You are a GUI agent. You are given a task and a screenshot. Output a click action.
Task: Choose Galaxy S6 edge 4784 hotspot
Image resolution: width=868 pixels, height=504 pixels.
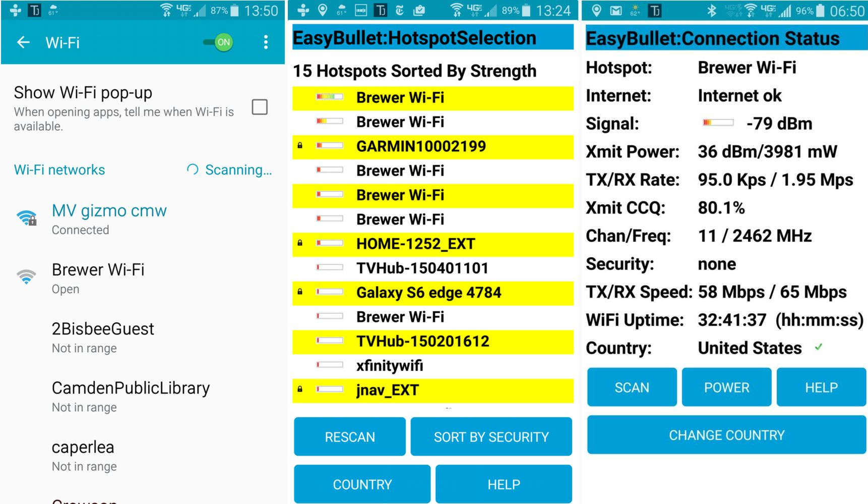click(x=433, y=293)
